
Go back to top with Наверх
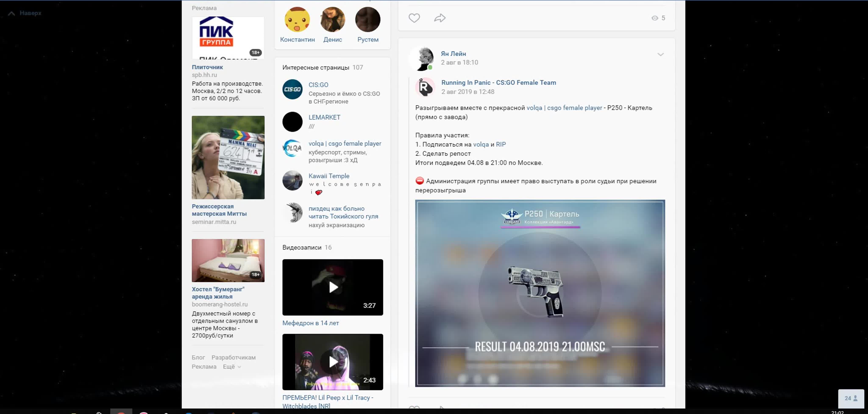(x=25, y=13)
